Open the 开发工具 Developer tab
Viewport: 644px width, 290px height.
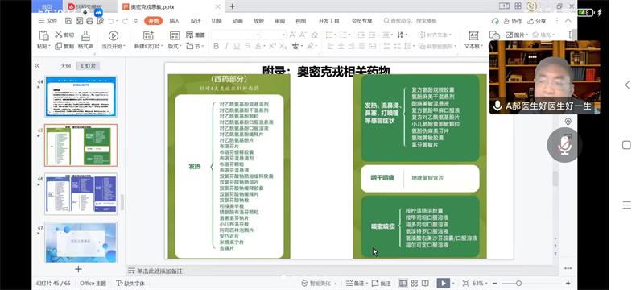pyautogui.click(x=328, y=21)
